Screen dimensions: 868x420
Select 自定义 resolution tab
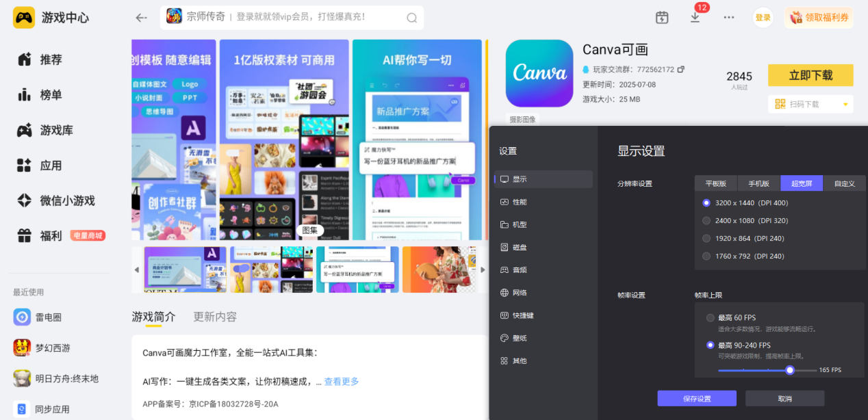click(x=844, y=183)
